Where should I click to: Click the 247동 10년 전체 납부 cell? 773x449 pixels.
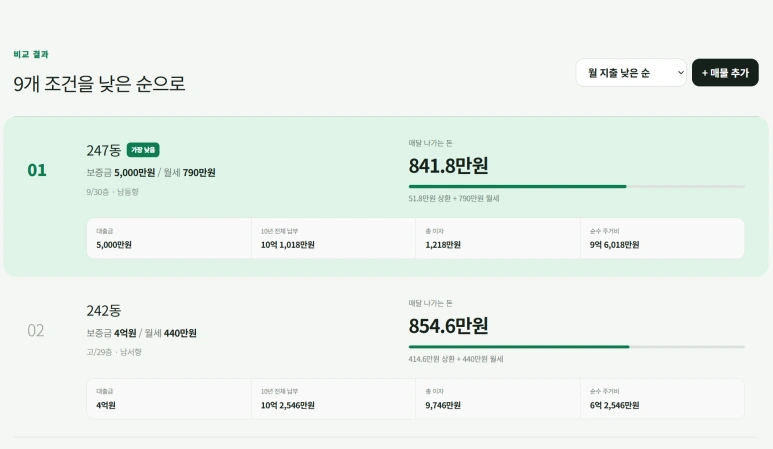333,238
